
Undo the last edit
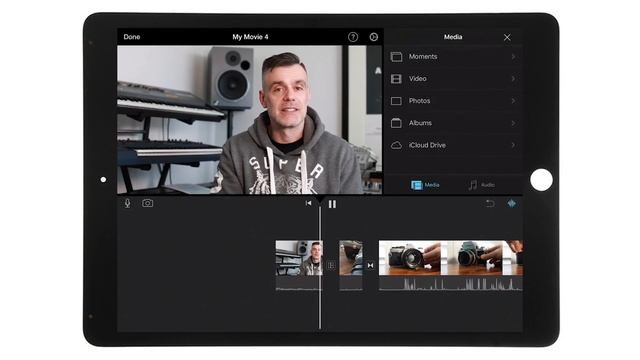(x=490, y=203)
